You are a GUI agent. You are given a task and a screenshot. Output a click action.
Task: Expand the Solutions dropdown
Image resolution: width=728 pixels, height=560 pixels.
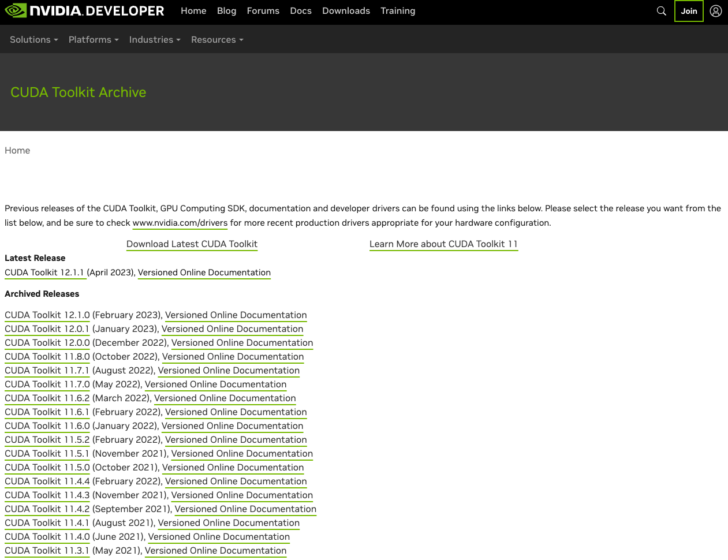tap(34, 40)
